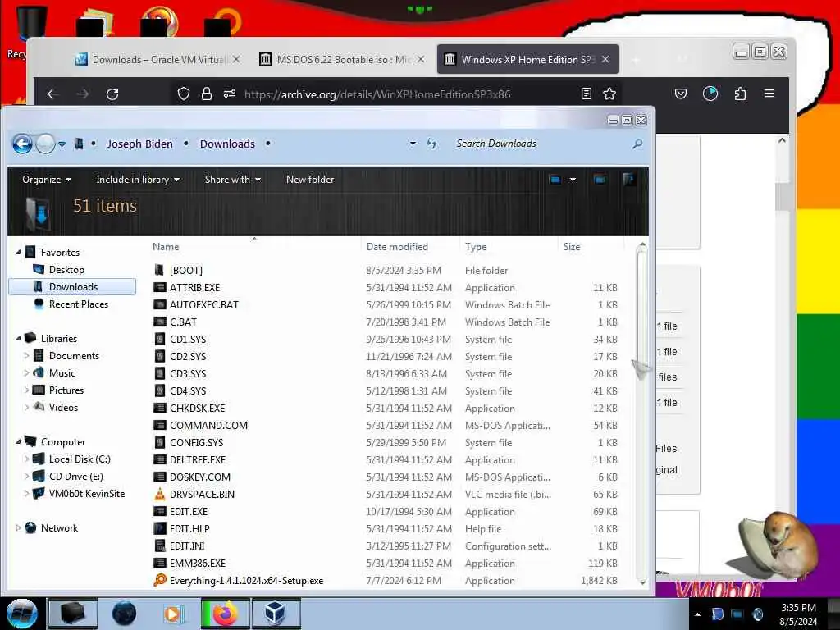Screen dimensions: 840x630
Task: Toggle the preview pane icon
Action: coord(600,180)
